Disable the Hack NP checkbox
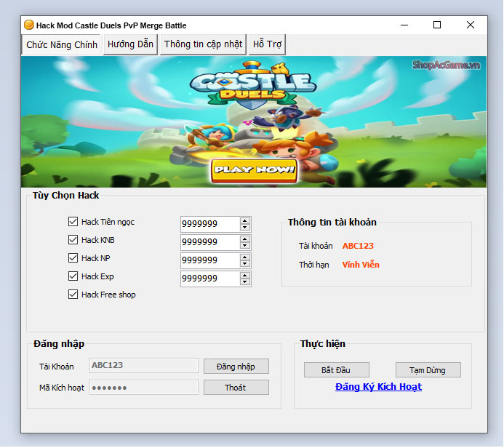 (73, 257)
